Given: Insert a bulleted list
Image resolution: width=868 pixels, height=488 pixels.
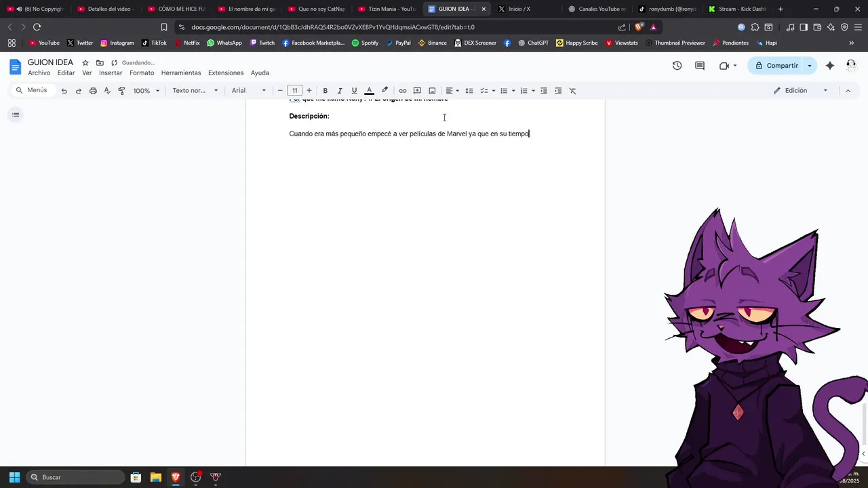Looking at the screenshot, I should click(504, 91).
